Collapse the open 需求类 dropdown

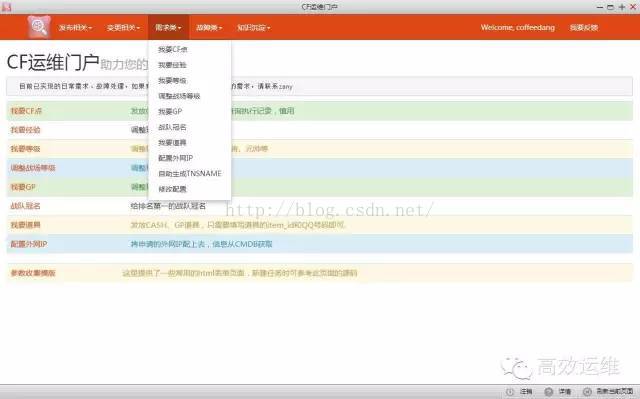(x=168, y=27)
